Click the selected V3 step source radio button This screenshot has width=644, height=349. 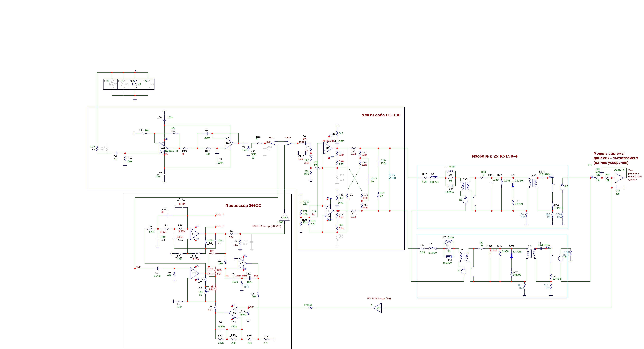pyautogui.click(x=131, y=81)
